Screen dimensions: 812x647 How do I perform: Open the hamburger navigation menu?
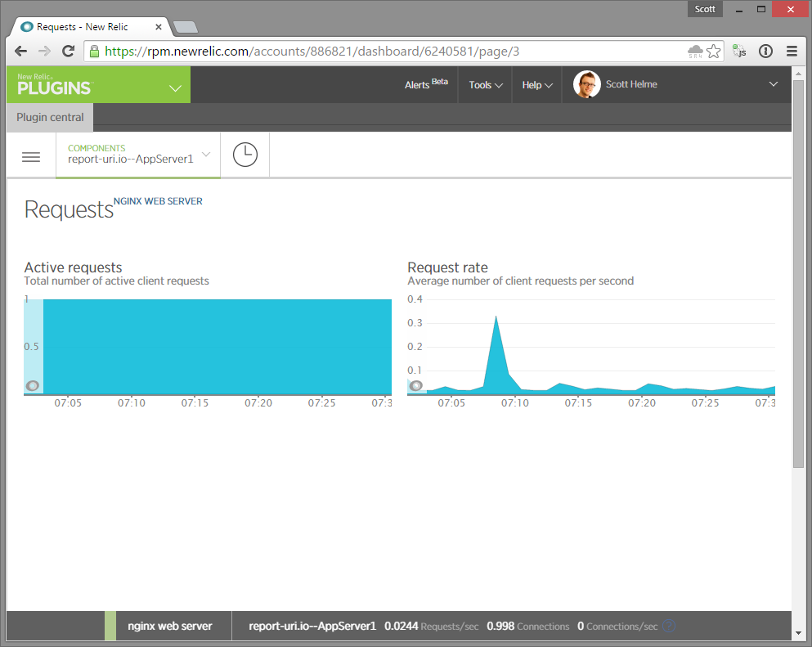(x=31, y=156)
